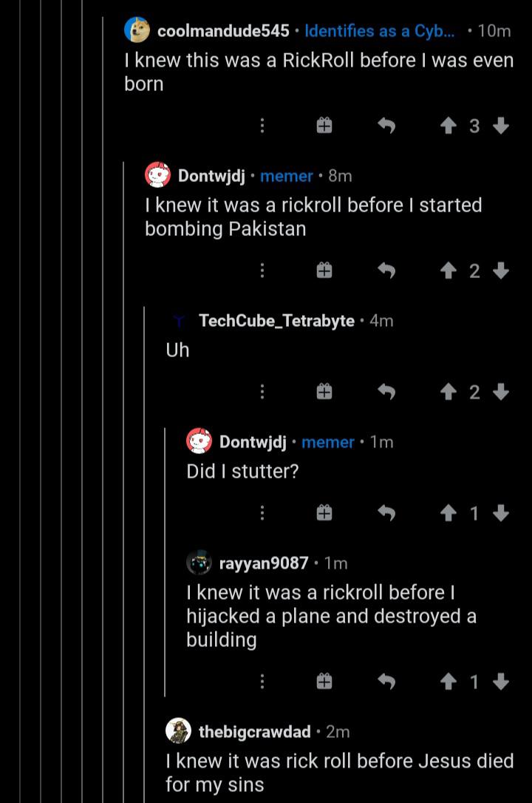Upvote coolmandude545's RickRoll comment
Viewport: 532px width, 803px height.
click(448, 126)
